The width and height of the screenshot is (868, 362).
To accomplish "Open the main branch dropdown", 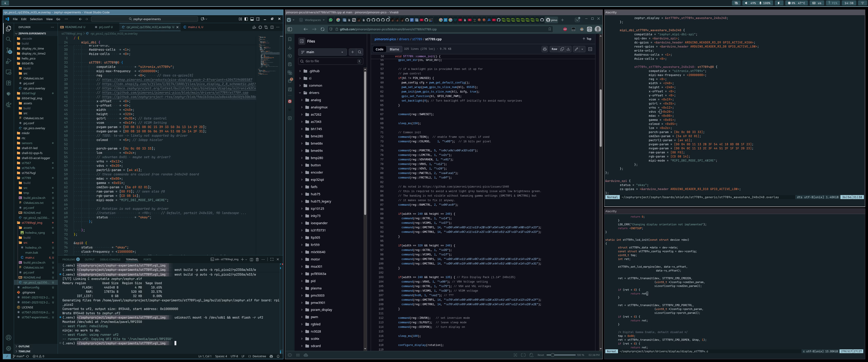I will pyautogui.click(x=322, y=52).
